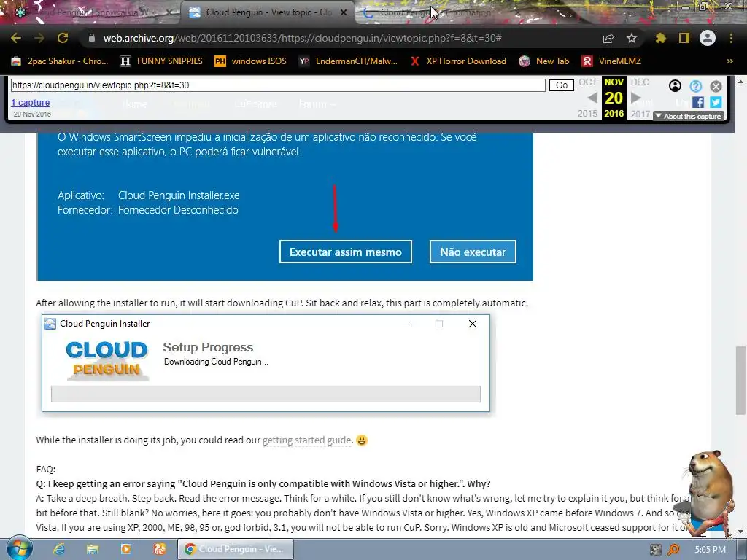
Task: Close the Wayback toolbar with X icon
Action: coord(716,86)
